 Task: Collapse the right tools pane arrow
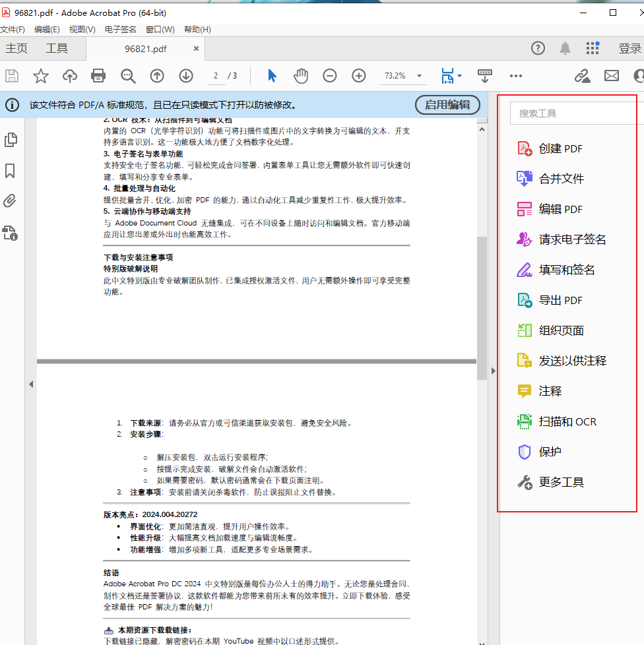494,371
